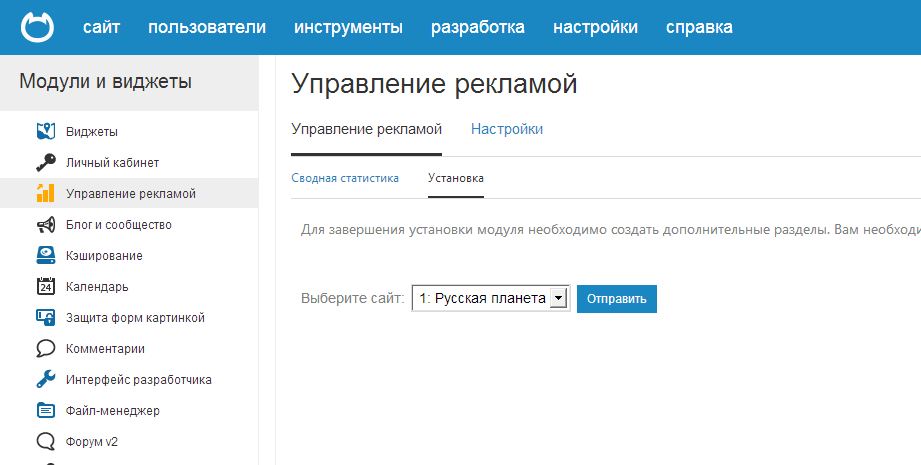921x465 pixels.
Task: Open the Сводная статистика subtab
Action: point(345,178)
